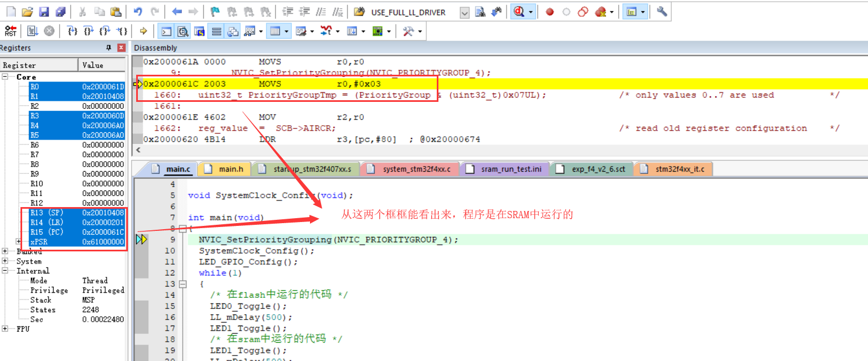
Task: Select the R0 register row
Action: click(x=77, y=86)
